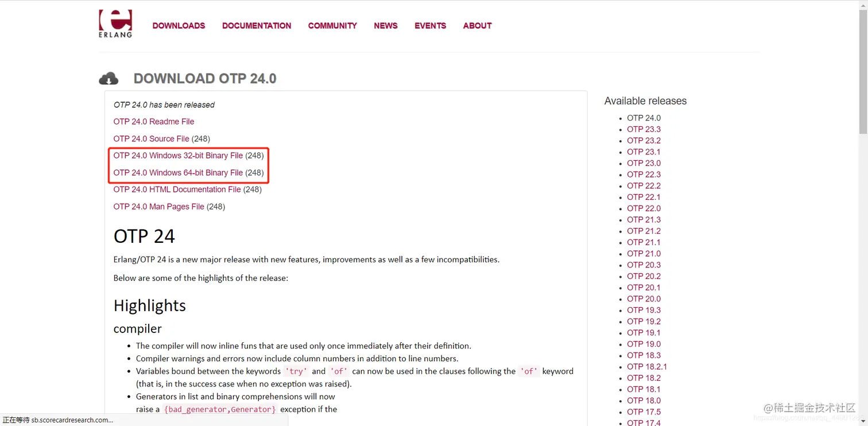Click the 'OTP 24.0 has been released' text
Screen dimensions: 868x426
coord(164,105)
